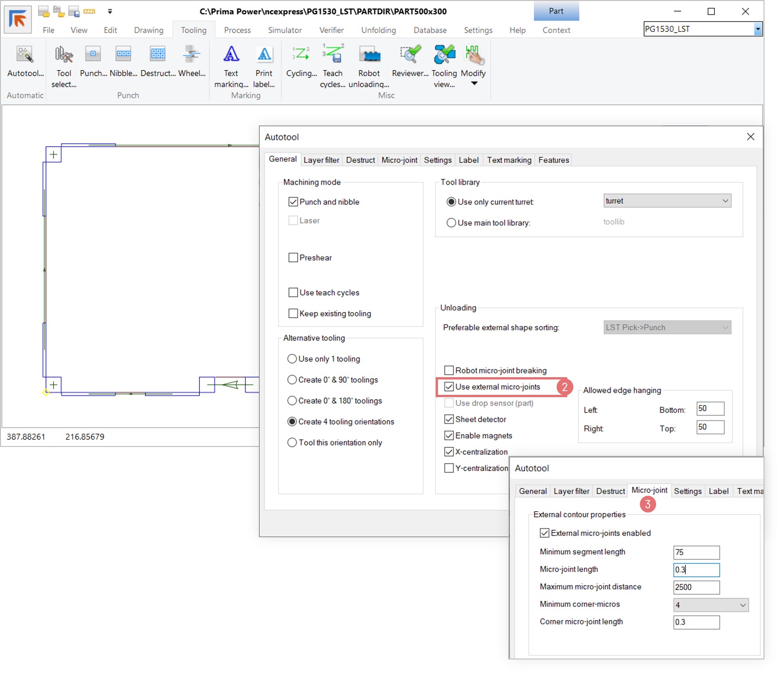
Task: Open the Tooling view icon
Action: (x=444, y=55)
